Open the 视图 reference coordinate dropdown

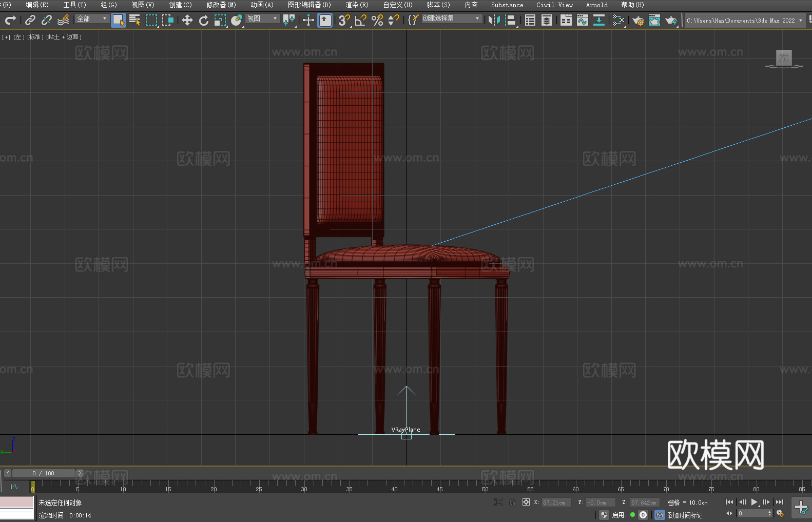pos(262,18)
